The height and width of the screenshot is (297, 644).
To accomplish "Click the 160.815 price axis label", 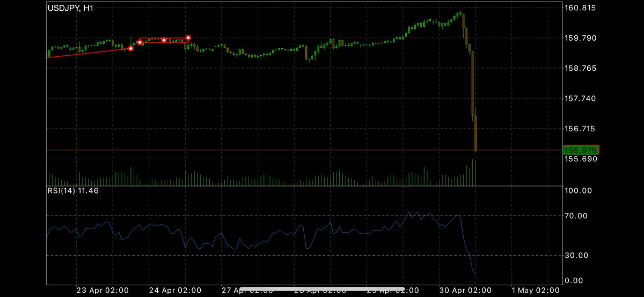I will [x=581, y=8].
